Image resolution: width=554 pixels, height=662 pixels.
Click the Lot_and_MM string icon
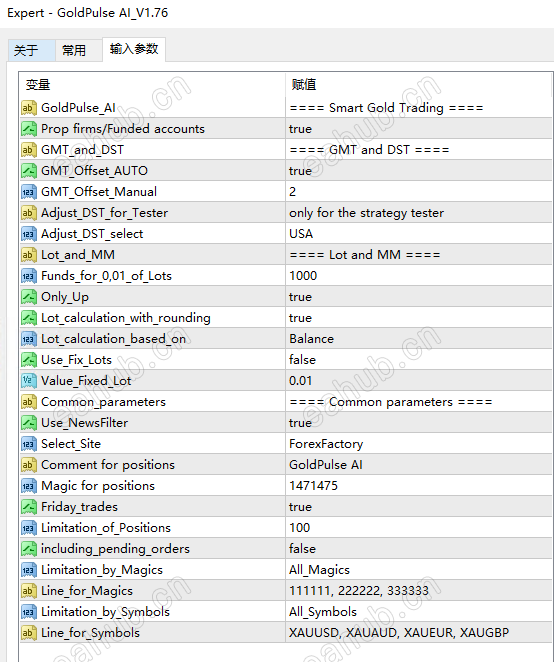(x=29, y=255)
